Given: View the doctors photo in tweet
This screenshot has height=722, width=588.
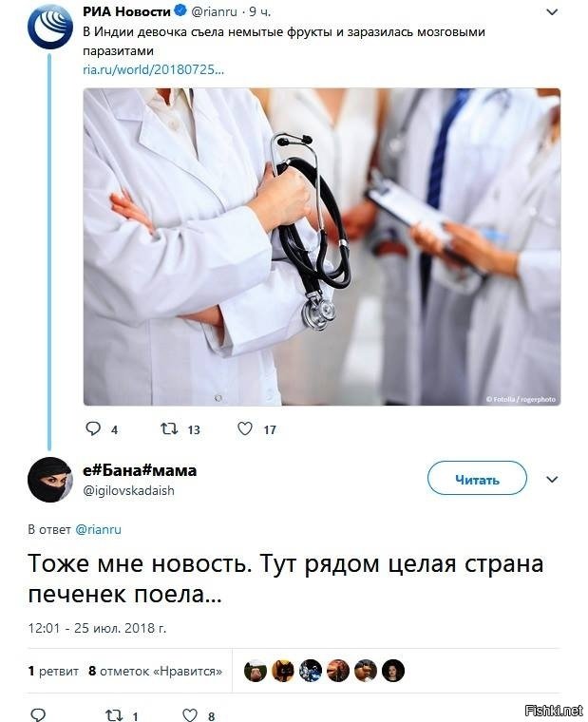Looking at the screenshot, I should [322, 247].
